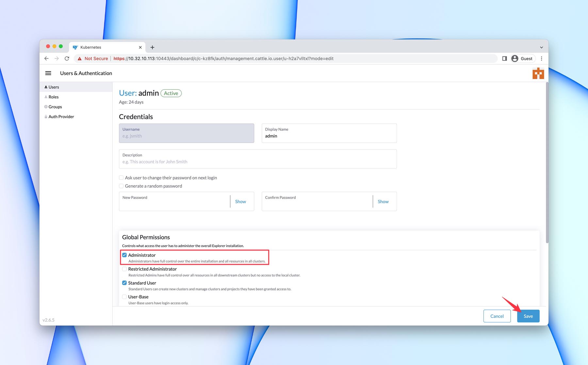The width and height of the screenshot is (588, 365).
Task: Click the Rancher logo icon in the header
Action: pos(538,73)
